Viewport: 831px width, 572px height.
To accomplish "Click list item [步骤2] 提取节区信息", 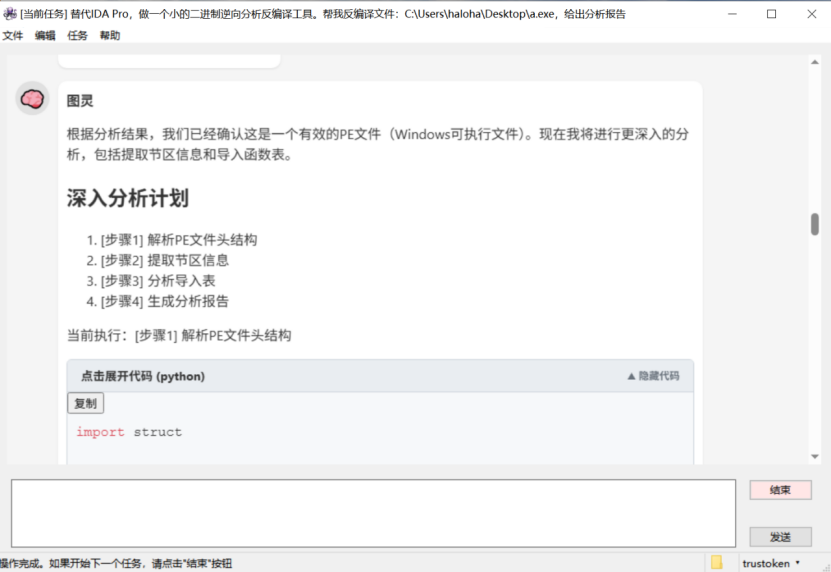I will (165, 260).
